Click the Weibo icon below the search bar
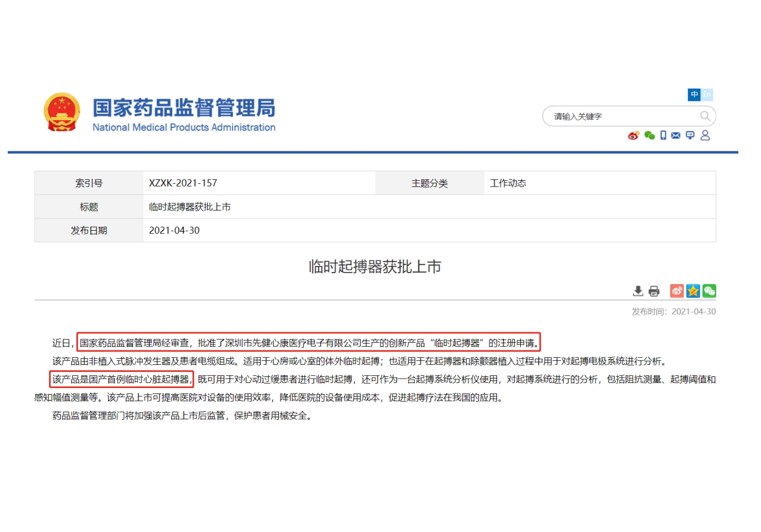This screenshot has width=761, height=532. point(633,136)
